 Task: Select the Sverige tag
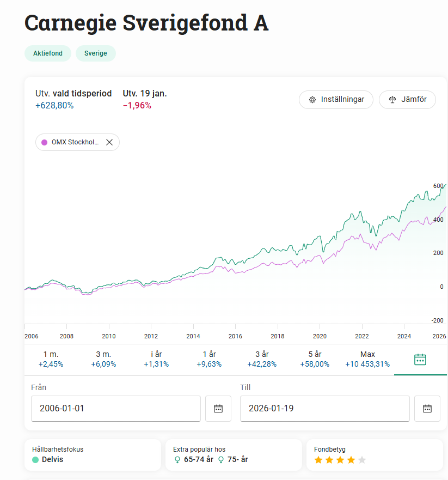click(x=95, y=53)
